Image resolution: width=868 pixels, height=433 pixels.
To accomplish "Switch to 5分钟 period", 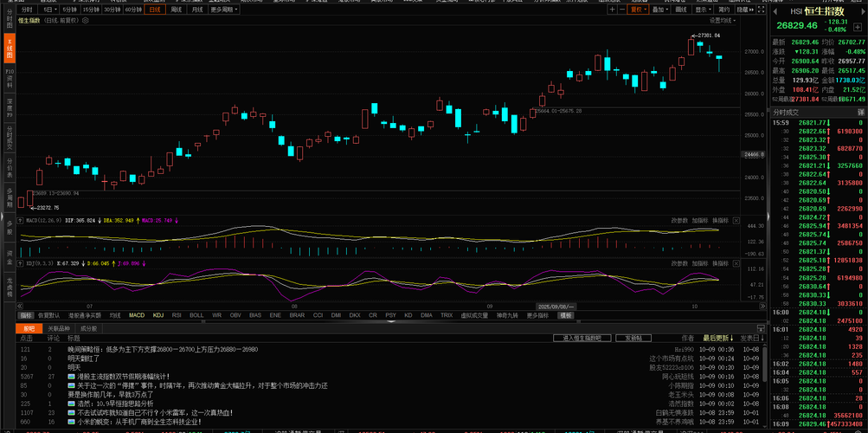I will click(x=69, y=10).
